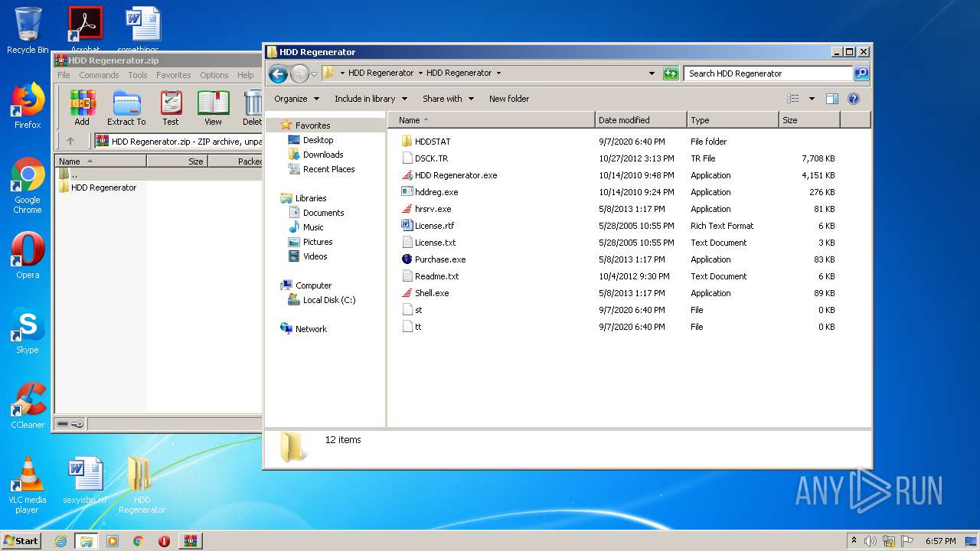Click New folder button

[509, 99]
